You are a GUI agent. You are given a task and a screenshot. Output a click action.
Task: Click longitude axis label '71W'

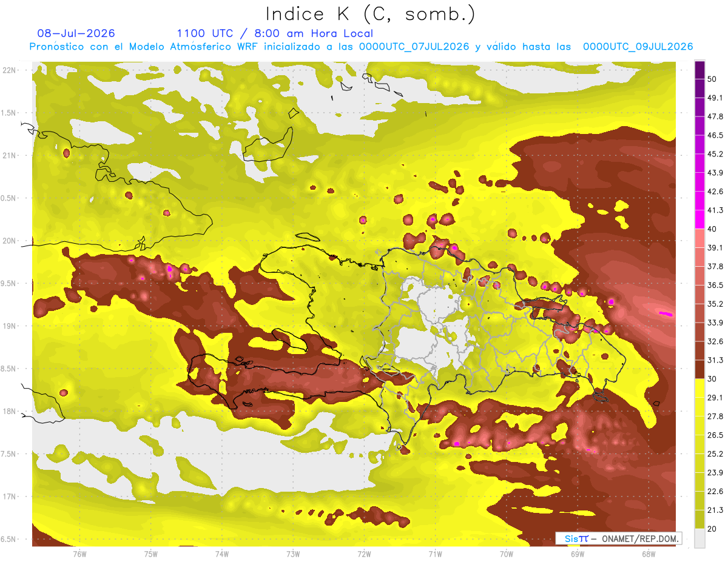[435, 554]
